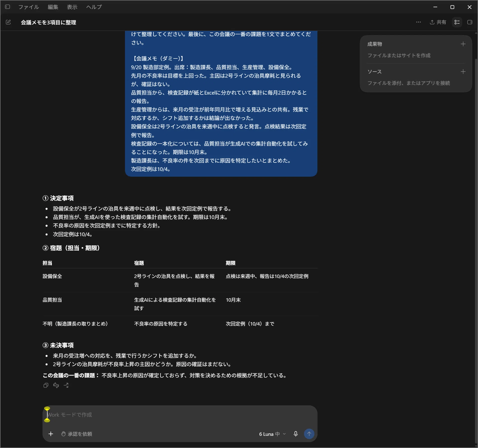Rate the response with thumbs icon

tap(56, 385)
